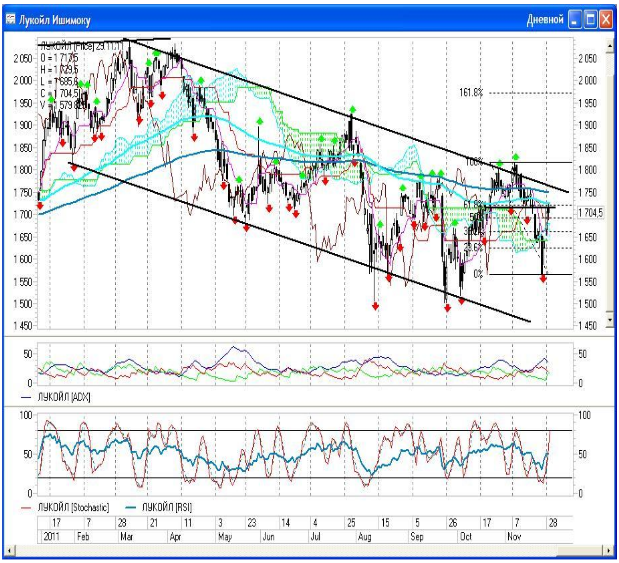Click the 1 450 value on right price axis

[x=588, y=326]
